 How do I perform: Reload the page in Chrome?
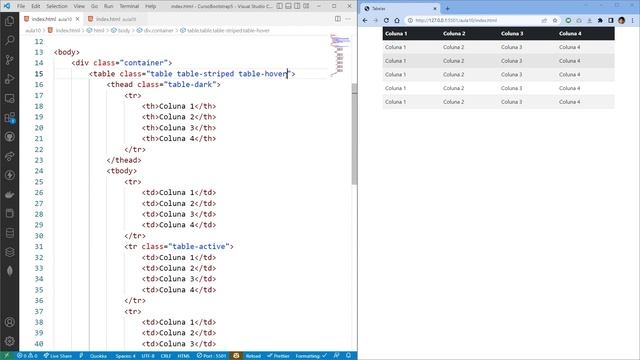click(x=386, y=20)
